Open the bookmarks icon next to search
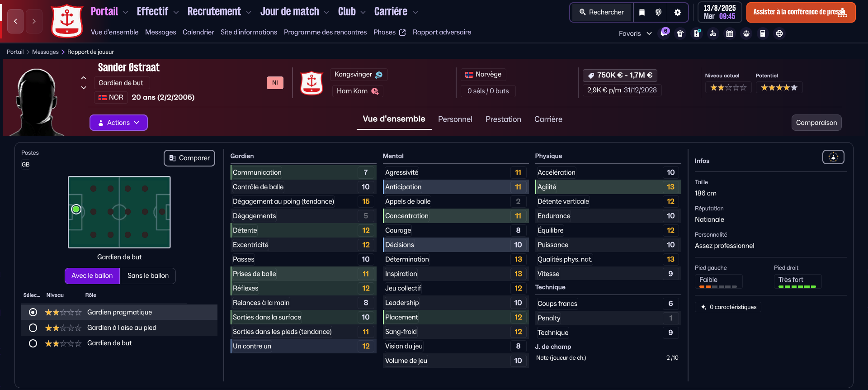This screenshot has width=868, height=390. pyautogui.click(x=642, y=12)
